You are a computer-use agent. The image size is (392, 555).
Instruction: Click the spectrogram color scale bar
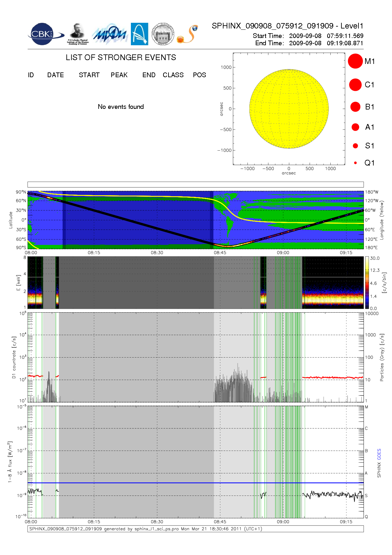coord(367,283)
